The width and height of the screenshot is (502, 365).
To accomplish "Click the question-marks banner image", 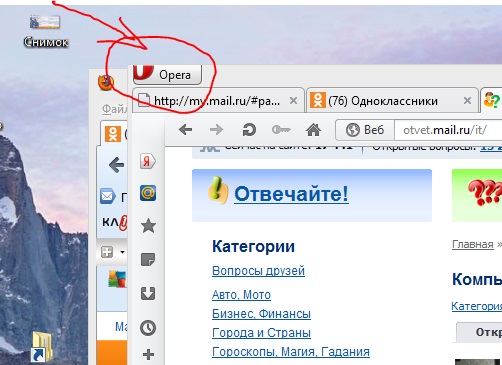I will (477, 195).
